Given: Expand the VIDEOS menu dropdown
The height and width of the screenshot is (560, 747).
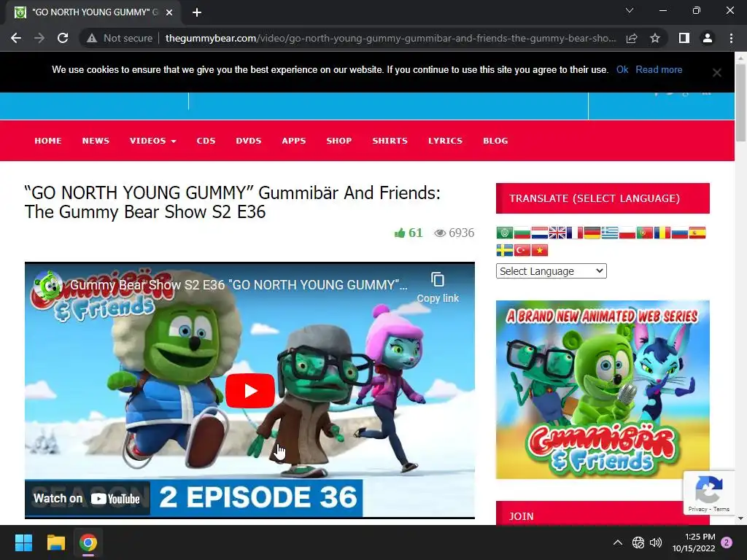Looking at the screenshot, I should (153, 141).
